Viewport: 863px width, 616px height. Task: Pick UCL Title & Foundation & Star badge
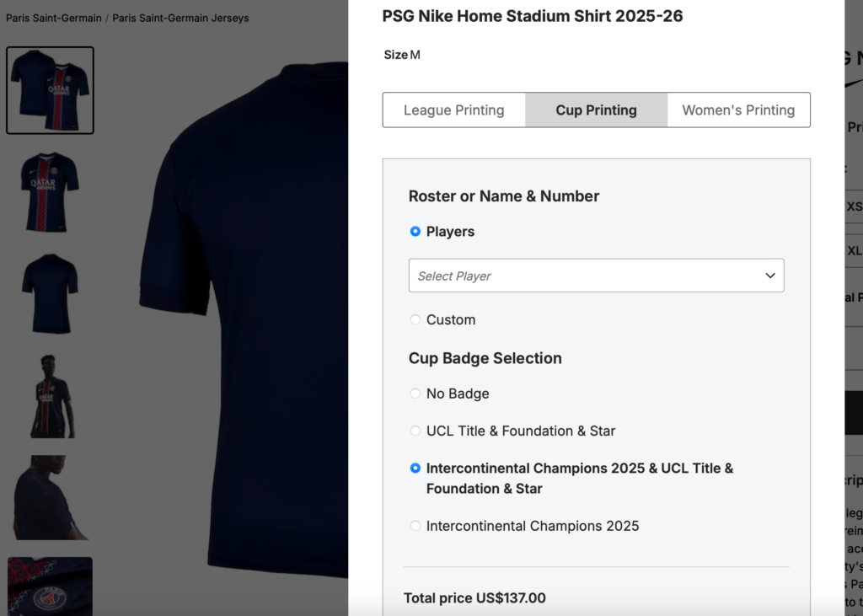(415, 431)
